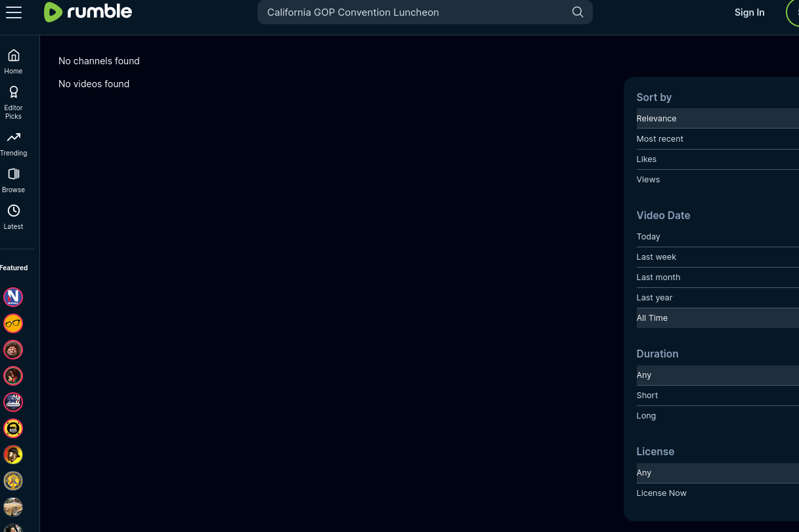Filter video date to Last week
Screen dimensions: 799x532
(x=718, y=257)
